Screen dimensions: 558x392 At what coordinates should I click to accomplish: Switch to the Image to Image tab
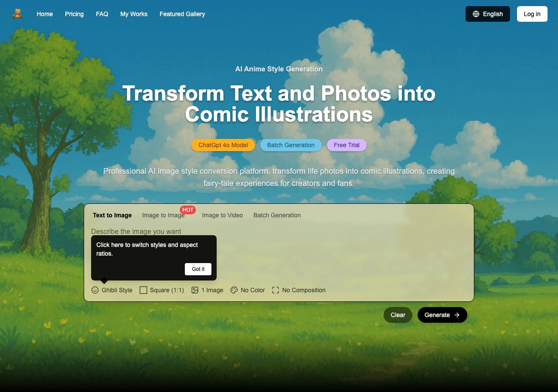pos(163,215)
